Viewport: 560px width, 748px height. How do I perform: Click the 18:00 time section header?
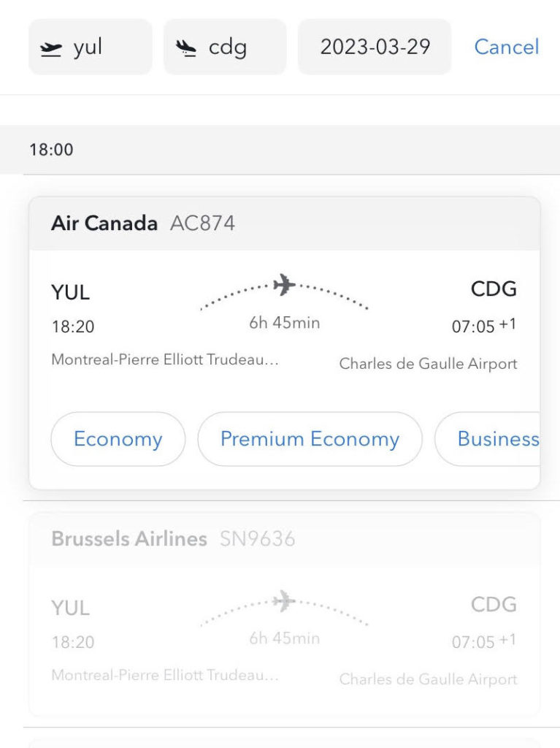51,150
